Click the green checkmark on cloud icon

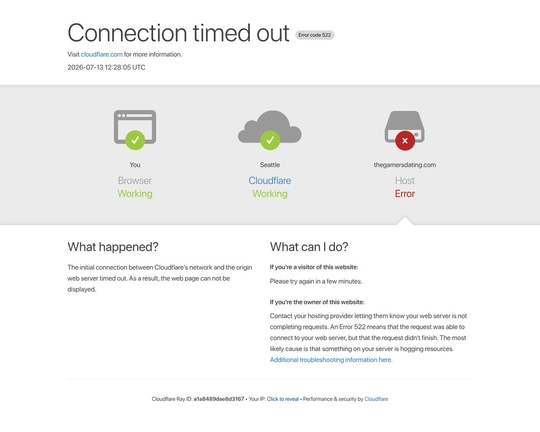pyautogui.click(x=270, y=140)
